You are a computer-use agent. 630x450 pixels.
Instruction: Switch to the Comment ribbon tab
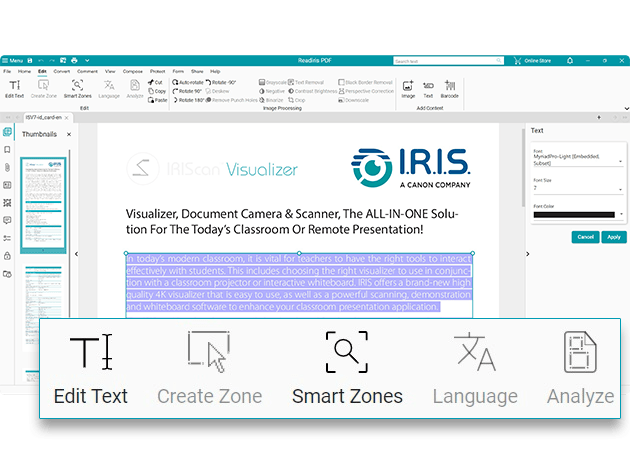pyautogui.click(x=87, y=72)
